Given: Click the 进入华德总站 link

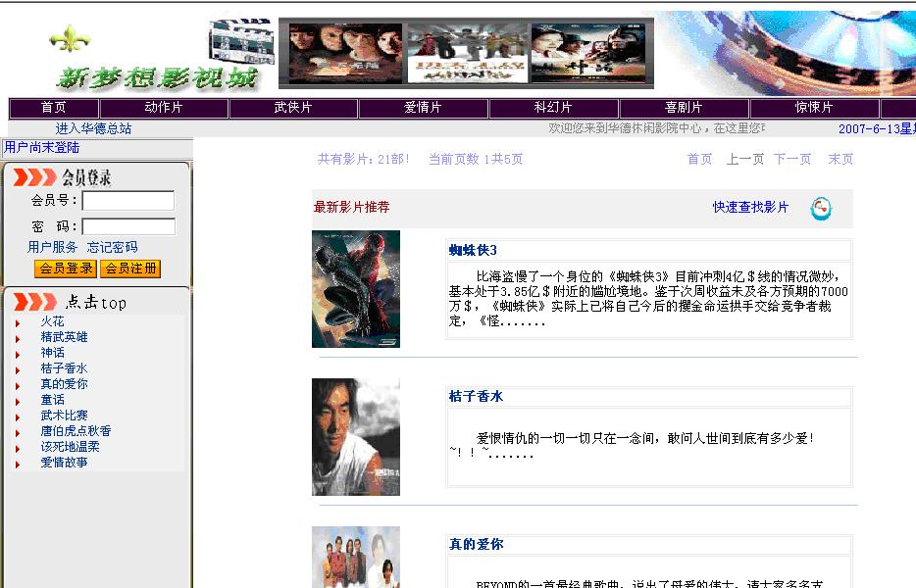Looking at the screenshot, I should 93,128.
